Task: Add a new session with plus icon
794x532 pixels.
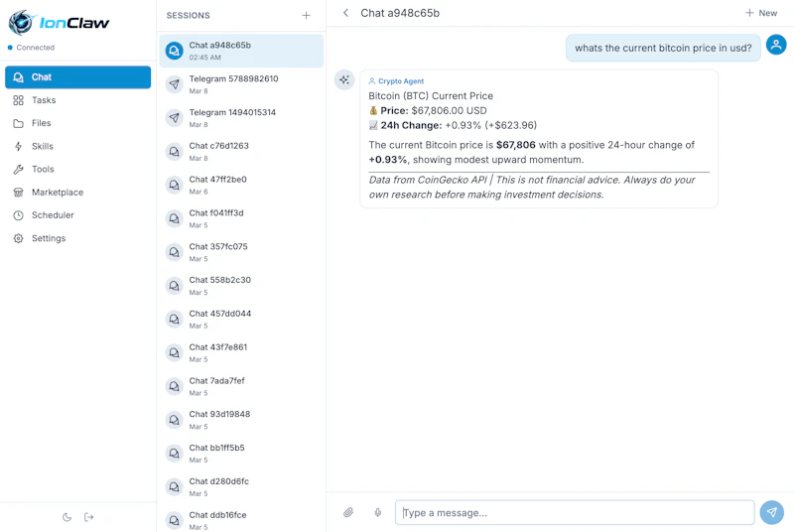Action: 306,16
